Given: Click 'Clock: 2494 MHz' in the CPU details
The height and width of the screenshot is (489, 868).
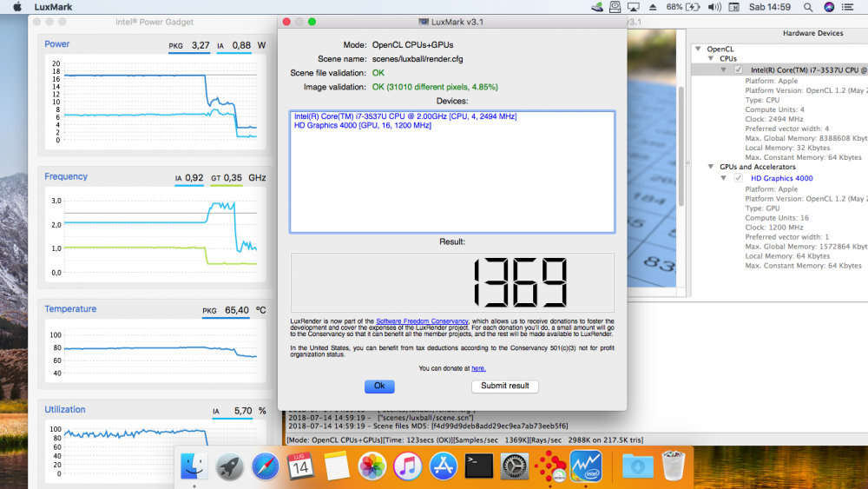Looking at the screenshot, I should (x=774, y=119).
